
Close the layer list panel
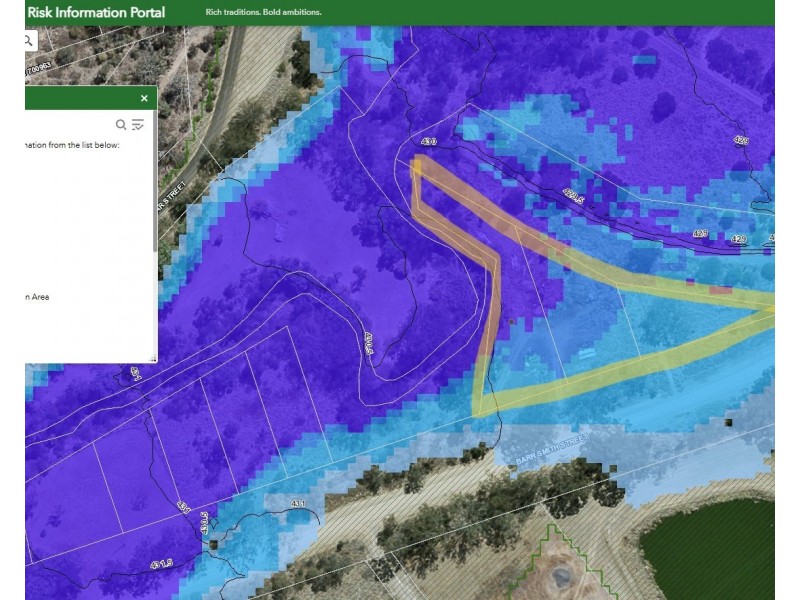click(144, 98)
